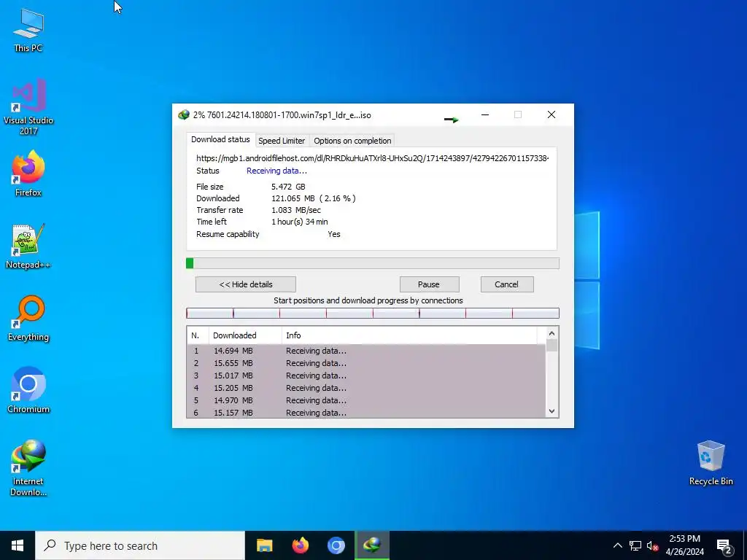
Task: Select connection row 3 with 15.017 MB
Action: point(366,376)
